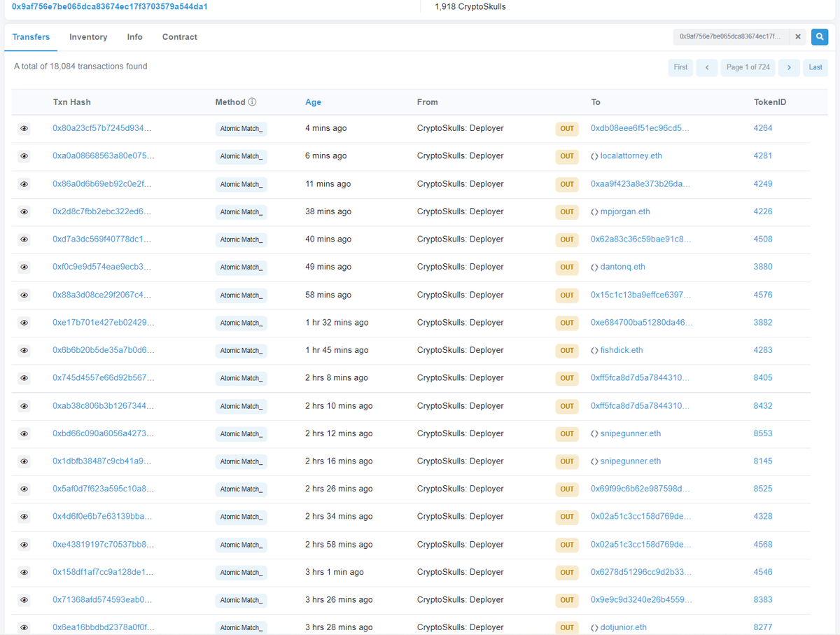The image size is (840, 635).
Task: Open the Inventory tab
Action: [x=88, y=37]
